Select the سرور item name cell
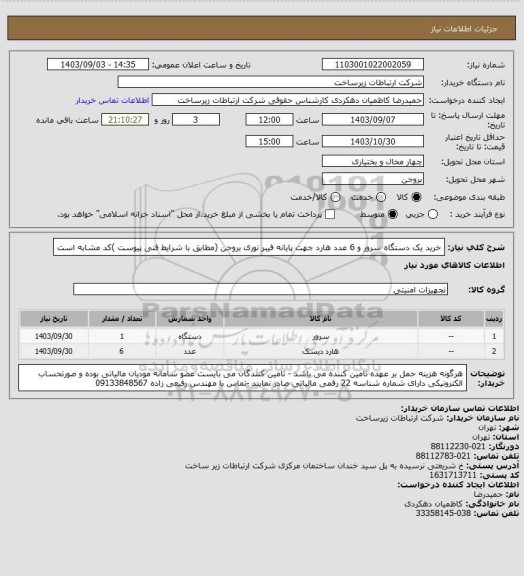This screenshot has height=576, width=524. [x=320, y=336]
